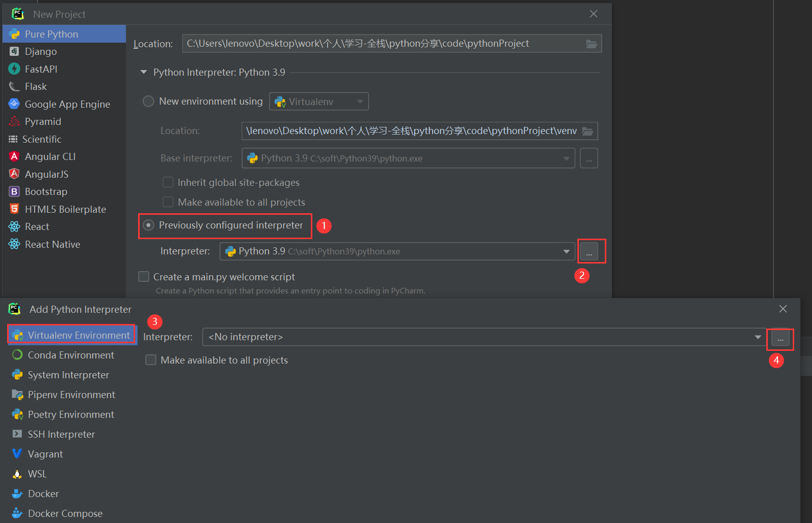Choose System Interpreter icon
Image resolution: width=812 pixels, height=523 pixels.
click(x=17, y=375)
